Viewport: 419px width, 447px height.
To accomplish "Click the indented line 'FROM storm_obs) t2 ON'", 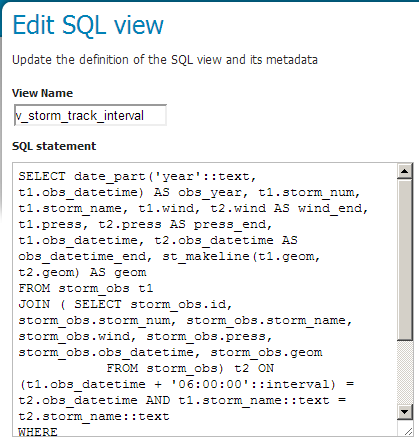I will pos(190,368).
